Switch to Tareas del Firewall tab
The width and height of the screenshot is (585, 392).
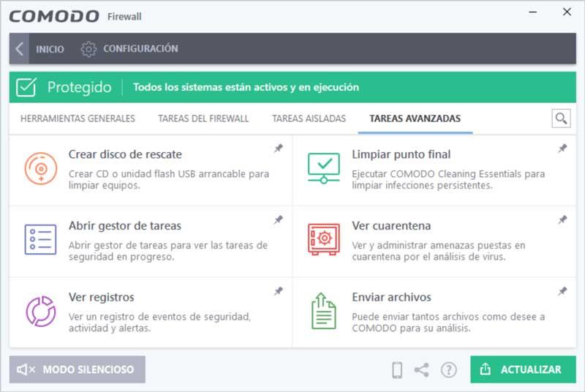[203, 118]
